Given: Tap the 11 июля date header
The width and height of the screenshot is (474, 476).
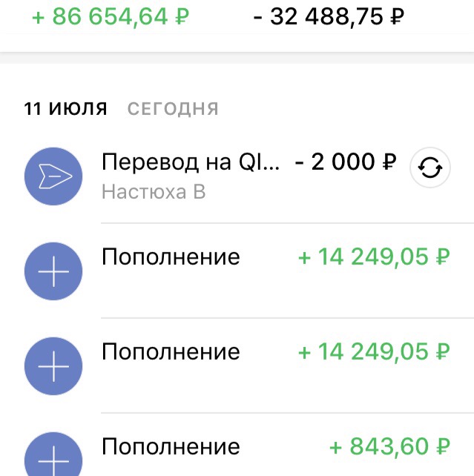Looking at the screenshot, I should pos(65,109).
